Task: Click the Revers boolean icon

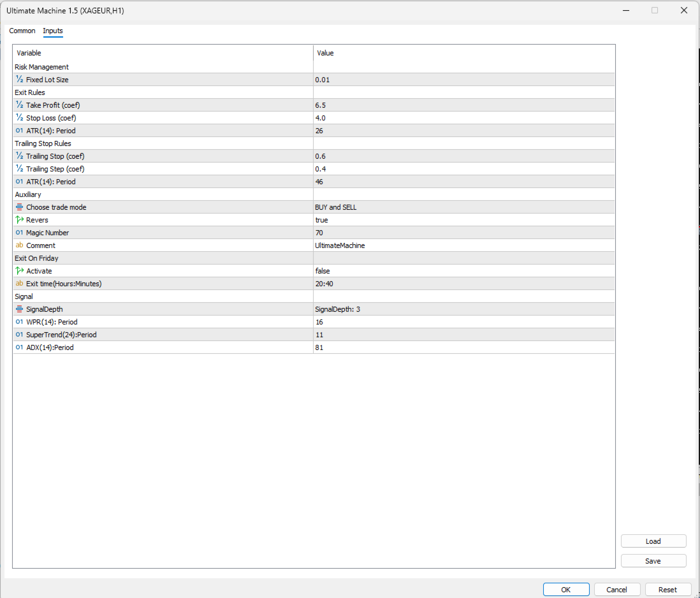Action: (19, 220)
